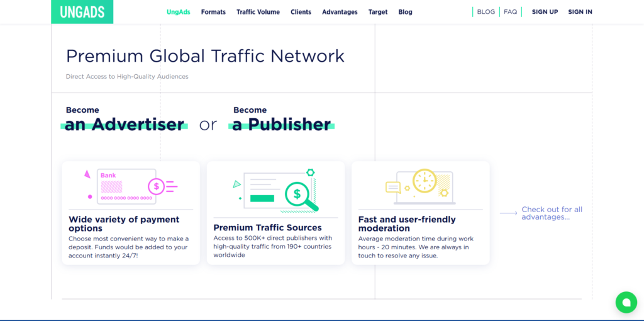This screenshot has height=321, width=644.
Task: Select Target in the top navigation
Action: [x=378, y=12]
